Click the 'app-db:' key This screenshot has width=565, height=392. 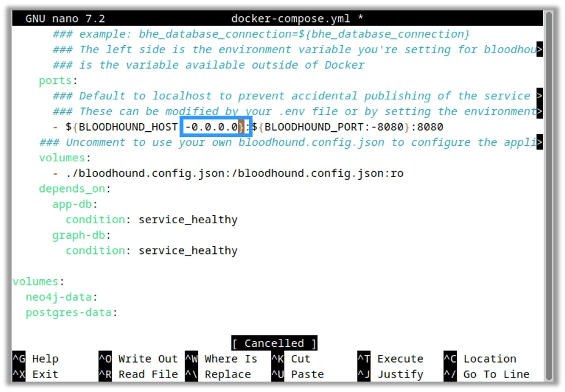tap(75, 204)
